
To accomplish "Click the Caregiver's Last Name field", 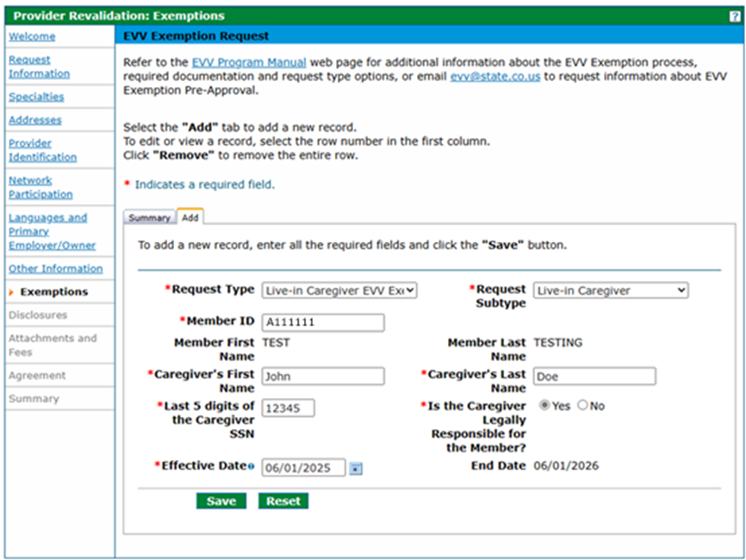I will (594, 376).
